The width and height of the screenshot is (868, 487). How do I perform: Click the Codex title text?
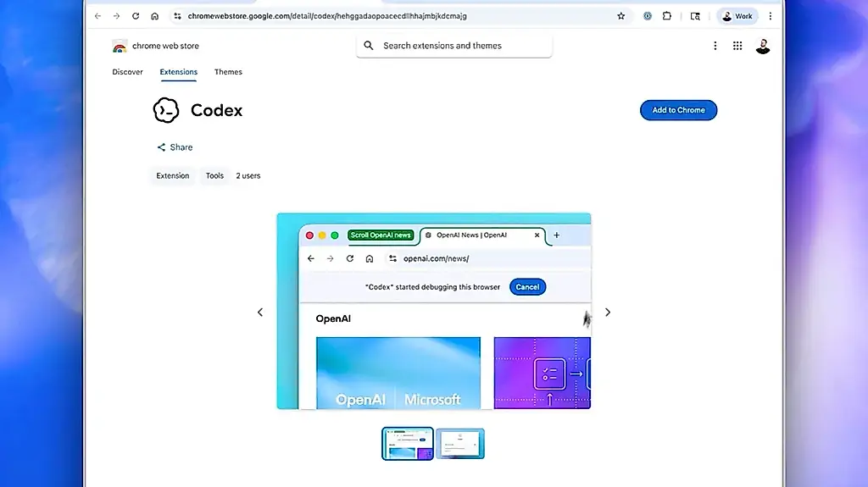(x=216, y=110)
